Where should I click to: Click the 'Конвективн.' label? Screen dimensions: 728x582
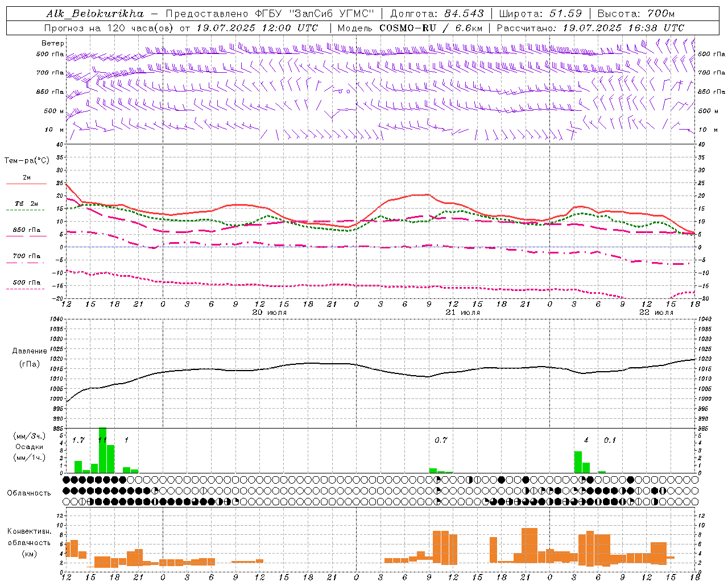pyautogui.click(x=30, y=531)
